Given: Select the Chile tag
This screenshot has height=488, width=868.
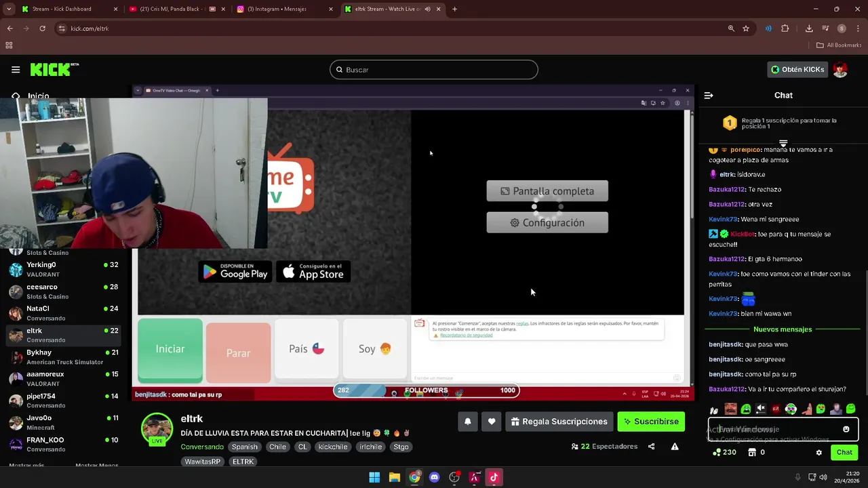Looking at the screenshot, I should point(277,447).
